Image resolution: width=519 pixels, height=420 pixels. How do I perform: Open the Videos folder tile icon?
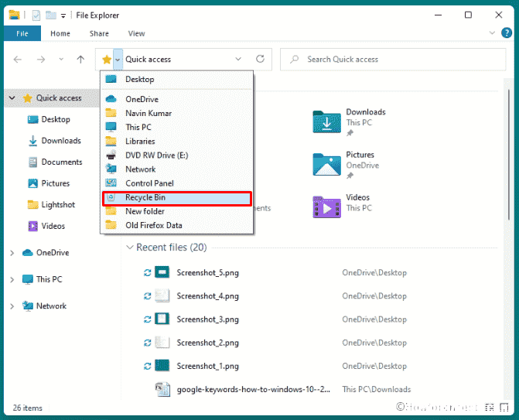click(326, 207)
